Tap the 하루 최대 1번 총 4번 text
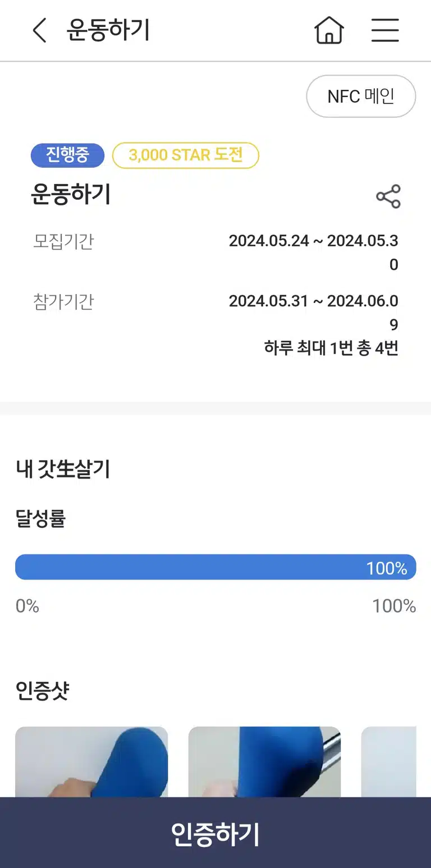Image resolution: width=431 pixels, height=868 pixels. pos(331,348)
